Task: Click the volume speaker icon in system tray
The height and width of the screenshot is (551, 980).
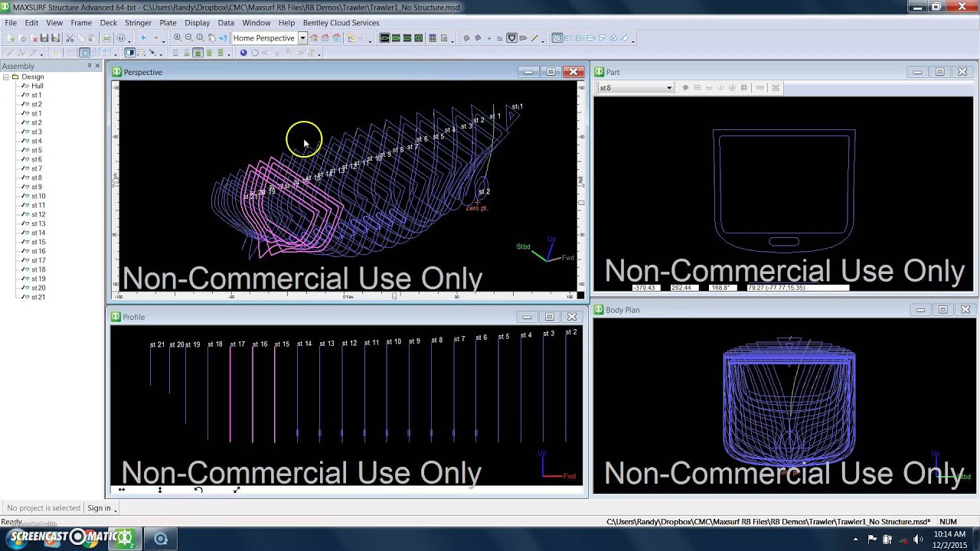Action: tap(918, 540)
